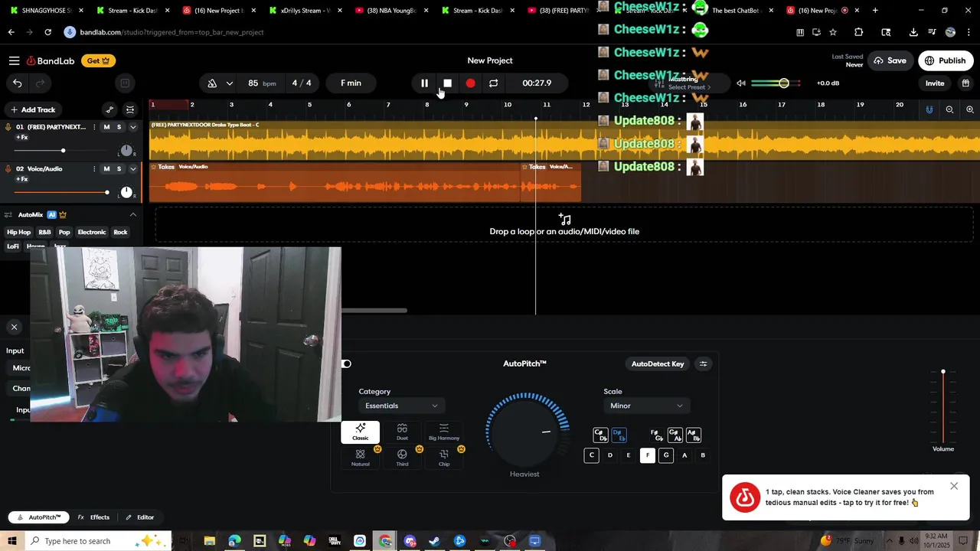Viewport: 980px width, 551px height.
Task: Open three-dot menu for track 01
Action: 94,127
